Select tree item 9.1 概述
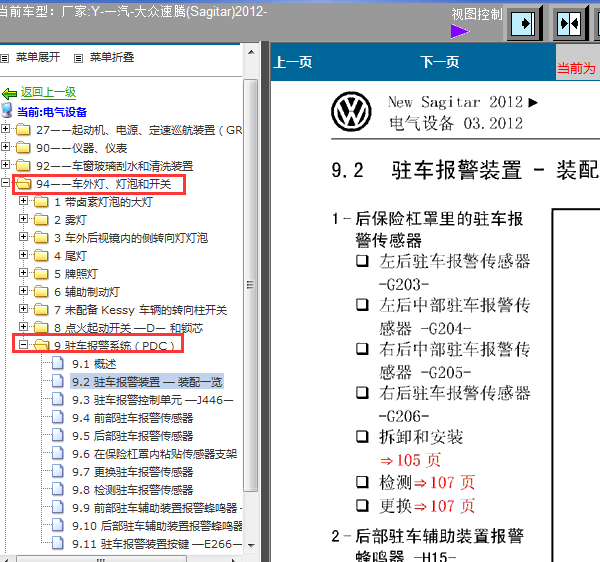The height and width of the screenshot is (562, 600). click(x=94, y=364)
